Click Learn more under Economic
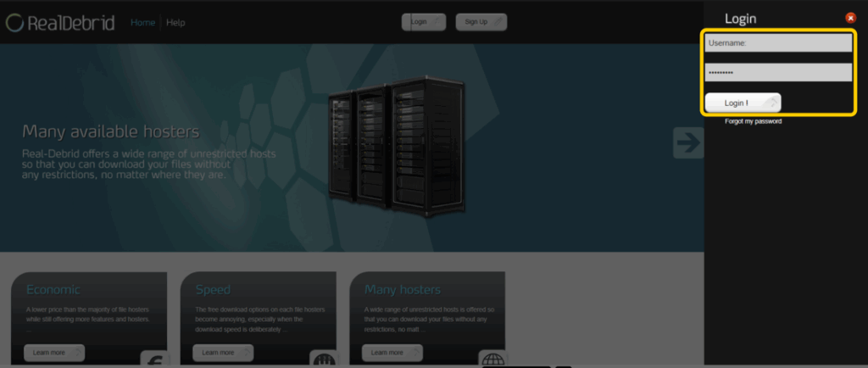Image resolution: width=868 pixels, height=368 pixels. coord(53,353)
